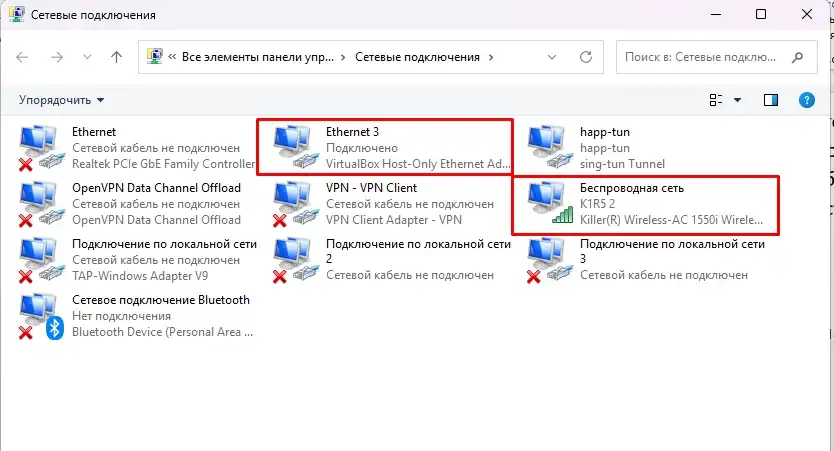Select the Беспроводная сеть wireless adapter icon
The width and height of the screenshot is (834, 451).
coord(547,204)
